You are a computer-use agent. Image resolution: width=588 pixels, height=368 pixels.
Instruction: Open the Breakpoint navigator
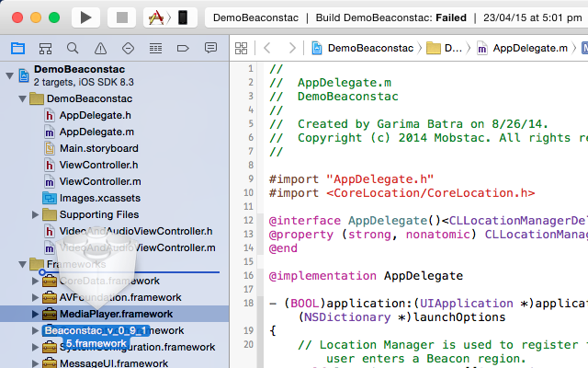click(183, 48)
